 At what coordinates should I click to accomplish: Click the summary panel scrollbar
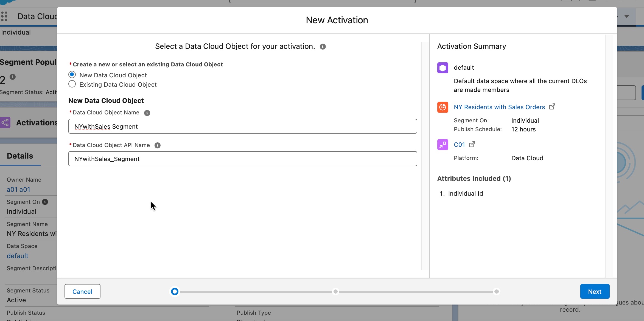(609, 156)
